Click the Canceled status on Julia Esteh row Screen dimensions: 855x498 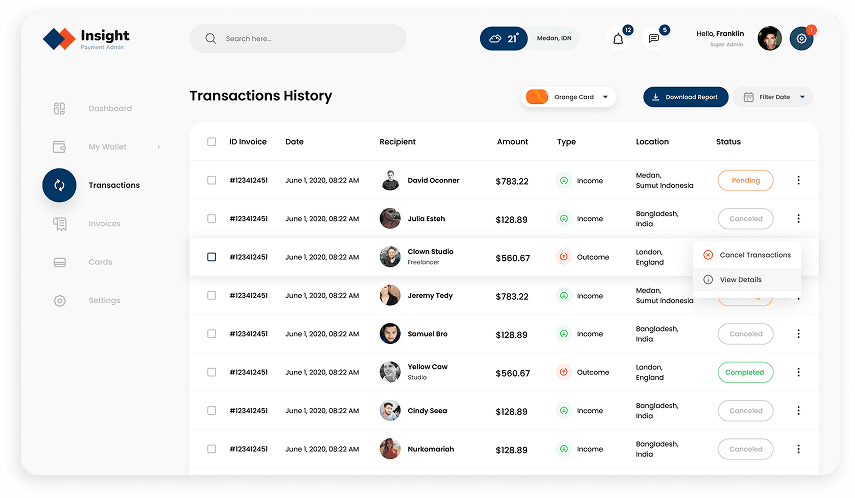tap(745, 219)
